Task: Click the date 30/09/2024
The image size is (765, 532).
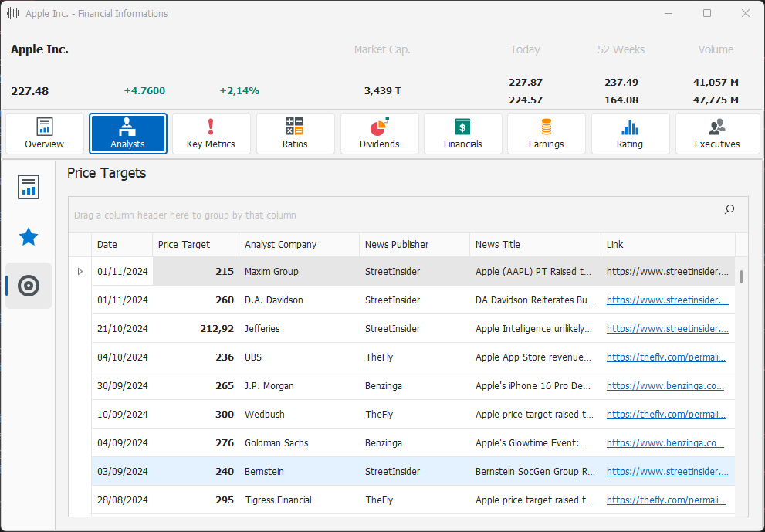Action: coord(123,385)
